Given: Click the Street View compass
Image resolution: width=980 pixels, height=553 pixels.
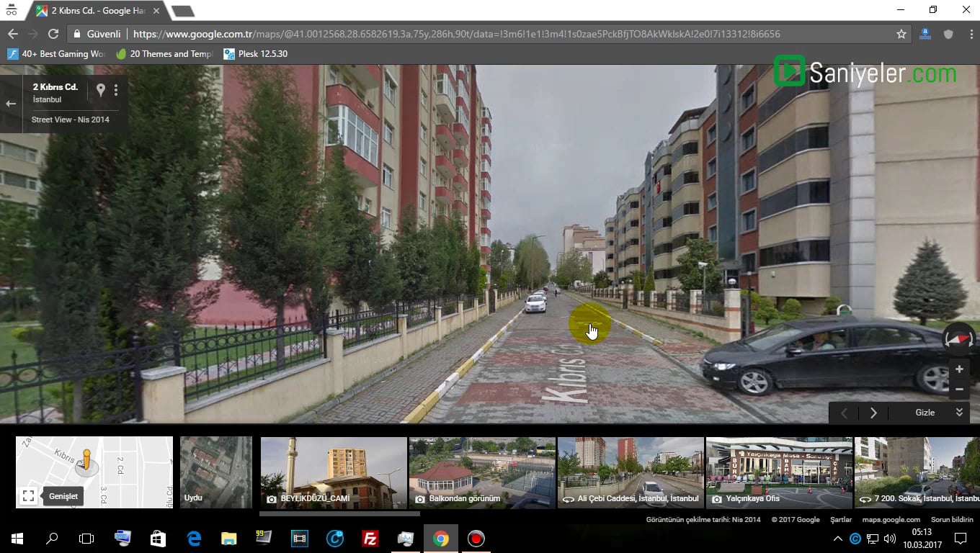Looking at the screenshot, I should [958, 338].
